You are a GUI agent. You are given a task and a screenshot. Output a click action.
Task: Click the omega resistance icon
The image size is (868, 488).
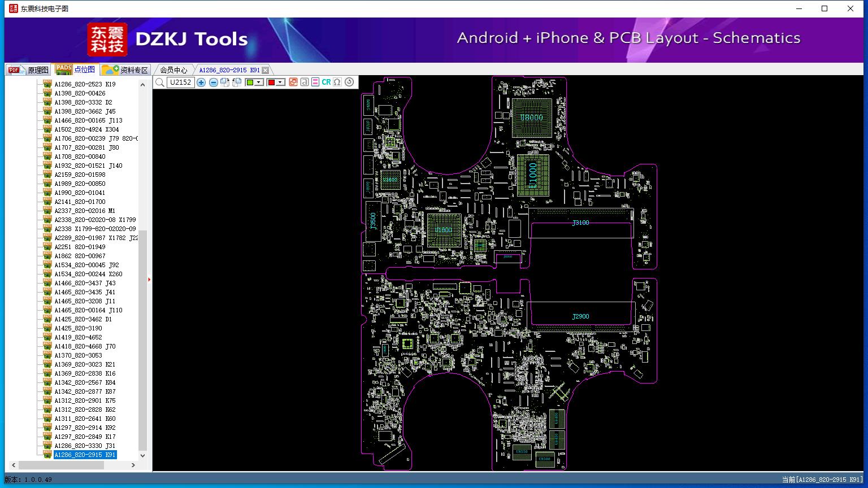click(337, 82)
